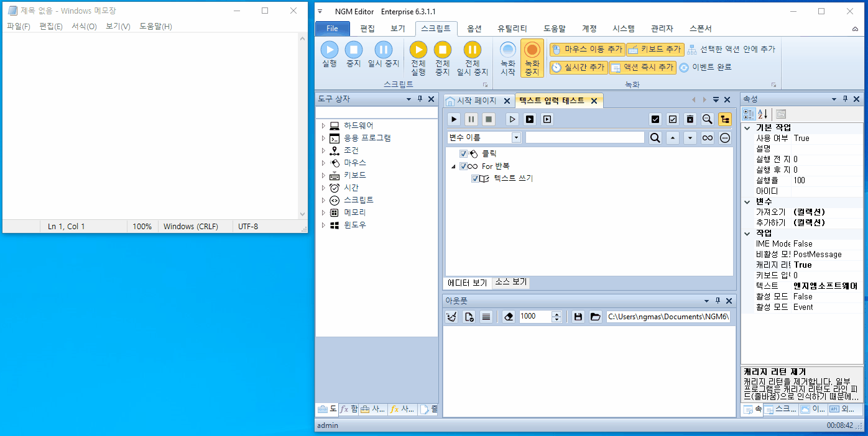Image resolution: width=868 pixels, height=436 pixels.
Task: Click the 마우스 이동 추가 button
Action: point(587,49)
